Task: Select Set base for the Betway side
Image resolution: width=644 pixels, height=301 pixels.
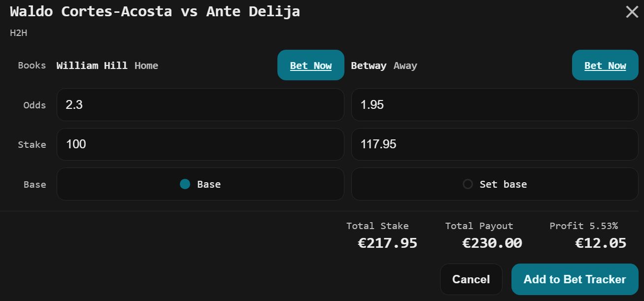Action: [467, 184]
